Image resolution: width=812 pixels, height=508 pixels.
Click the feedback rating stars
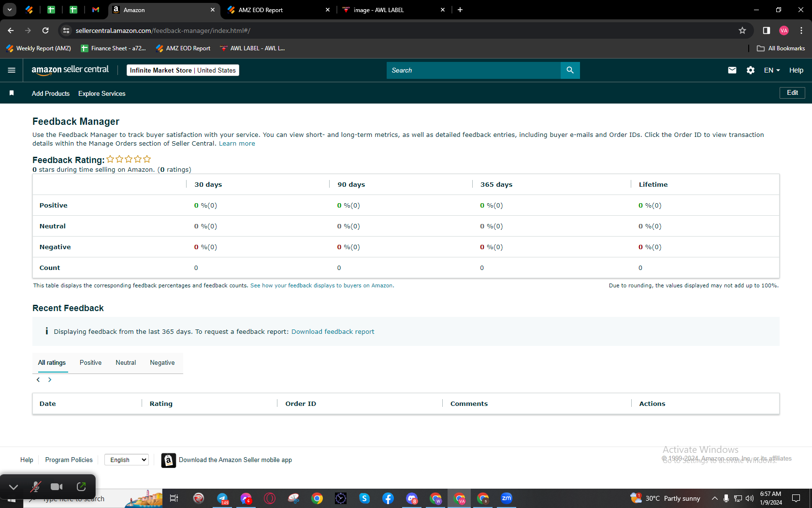pyautogui.click(x=129, y=159)
